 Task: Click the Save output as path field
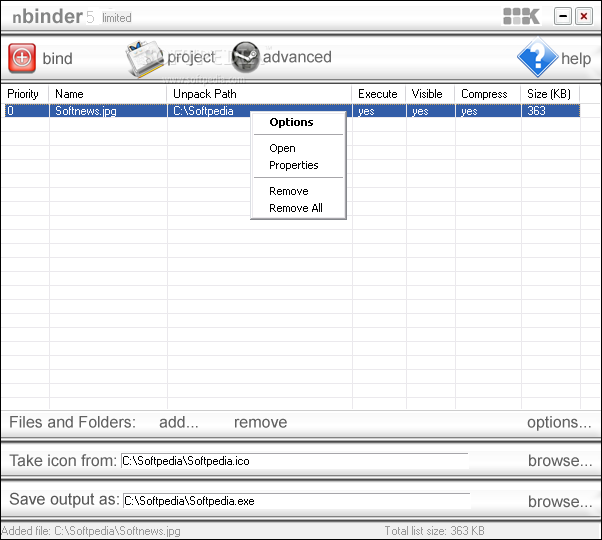[296, 501]
